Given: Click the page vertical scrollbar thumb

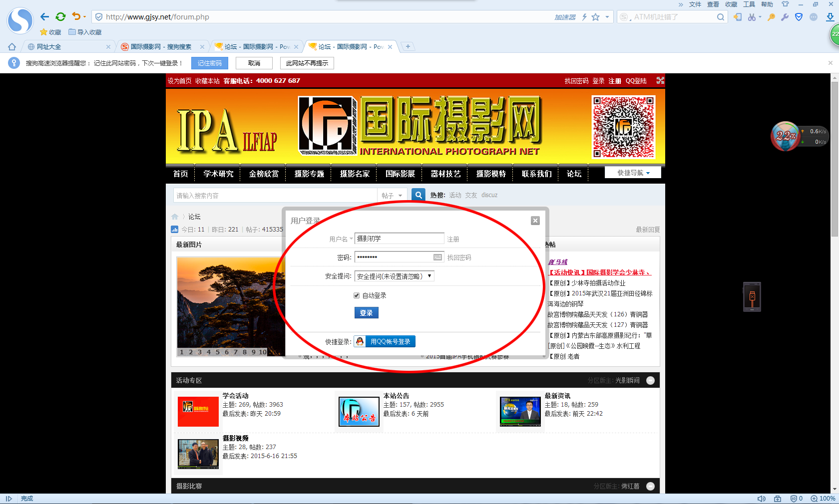Looking at the screenshot, I should click(x=835, y=159).
